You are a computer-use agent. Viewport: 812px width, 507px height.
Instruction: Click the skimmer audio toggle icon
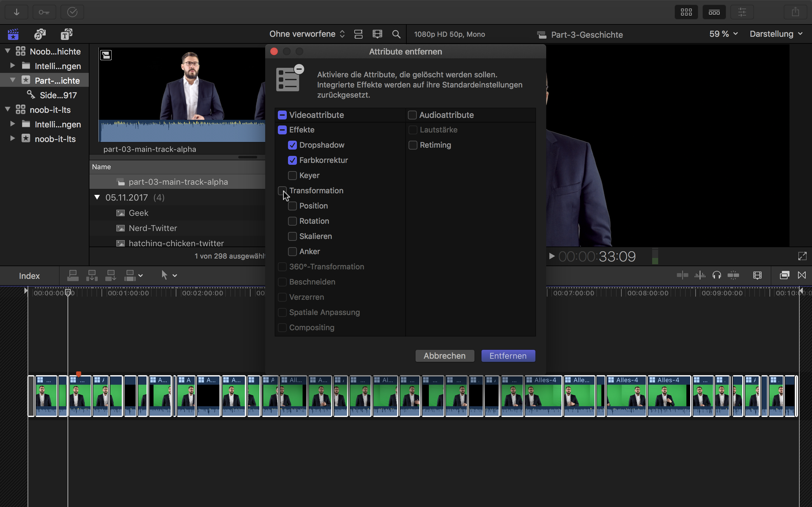[700, 274]
